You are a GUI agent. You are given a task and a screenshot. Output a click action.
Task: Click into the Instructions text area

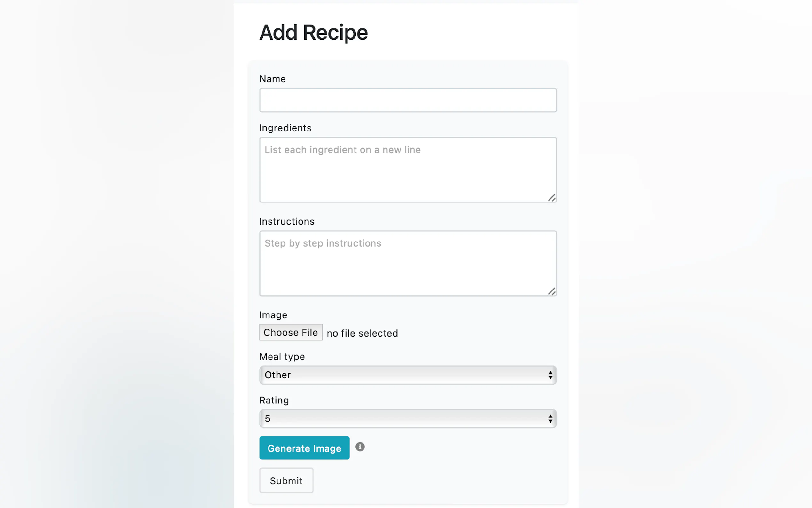pyautogui.click(x=408, y=269)
